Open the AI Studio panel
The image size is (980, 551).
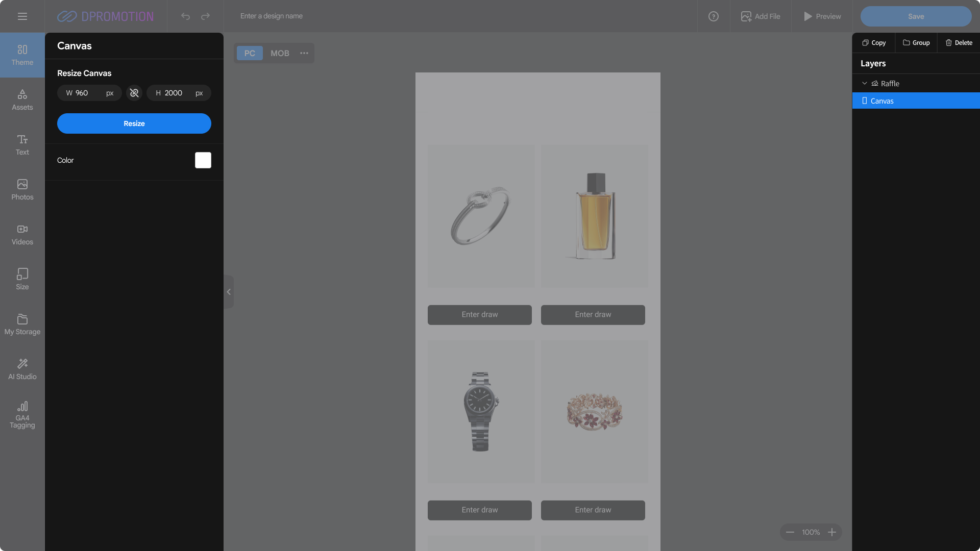coord(22,369)
